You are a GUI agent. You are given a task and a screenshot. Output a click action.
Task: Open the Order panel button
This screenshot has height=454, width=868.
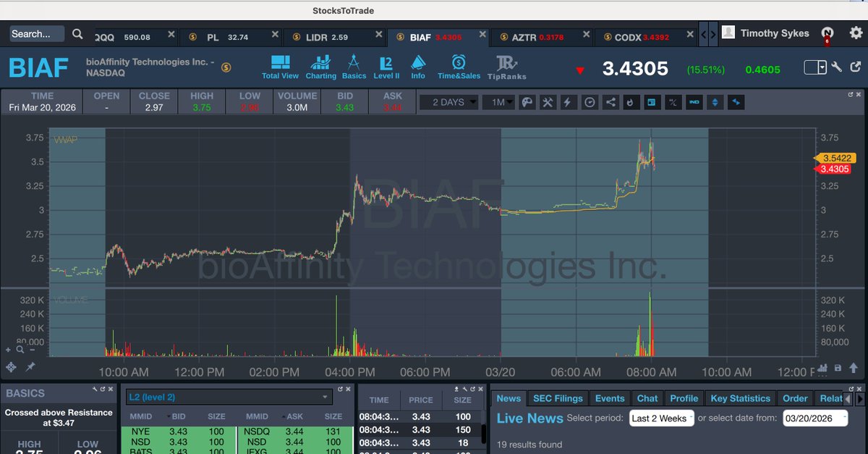tap(795, 398)
